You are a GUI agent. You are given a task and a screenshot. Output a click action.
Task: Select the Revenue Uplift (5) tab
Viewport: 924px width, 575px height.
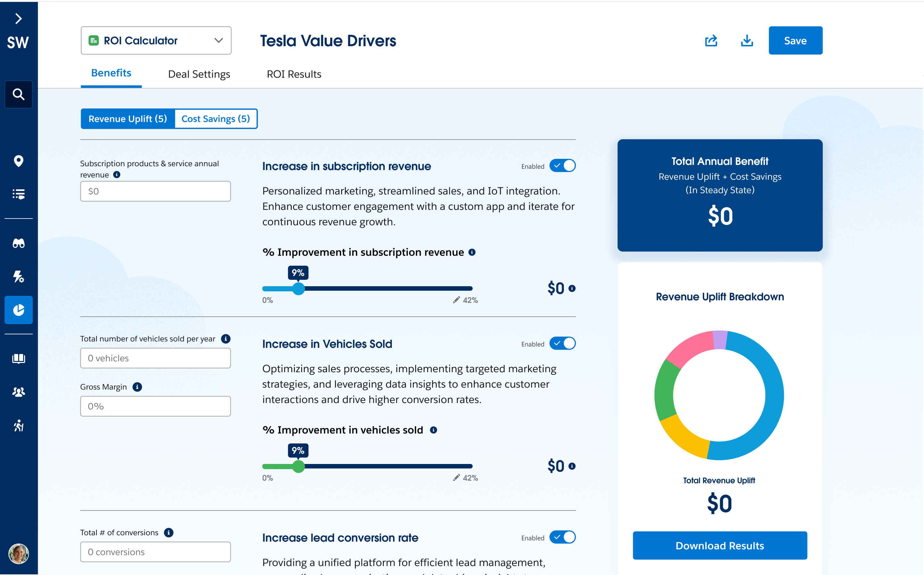[x=128, y=119]
